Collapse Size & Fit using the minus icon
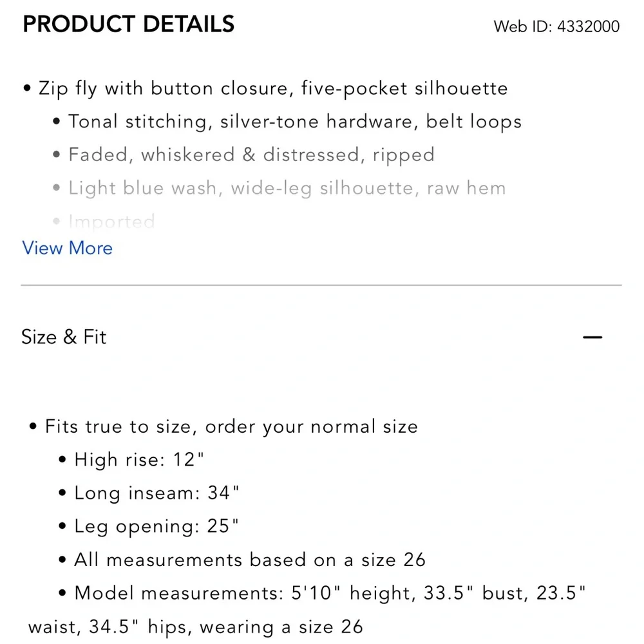 tap(592, 337)
